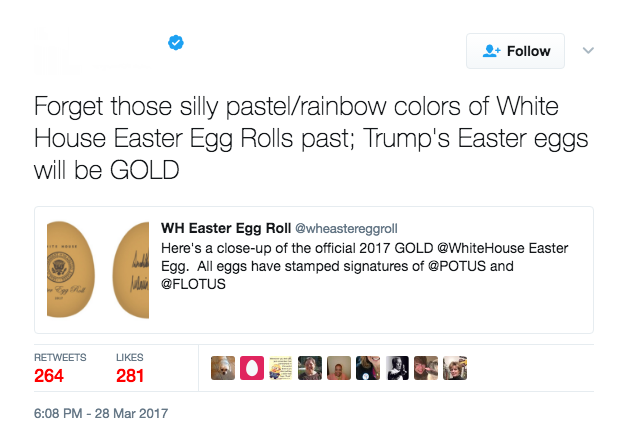Click the blue verified badge
This screenshot has height=426, width=630.
pos(175,43)
